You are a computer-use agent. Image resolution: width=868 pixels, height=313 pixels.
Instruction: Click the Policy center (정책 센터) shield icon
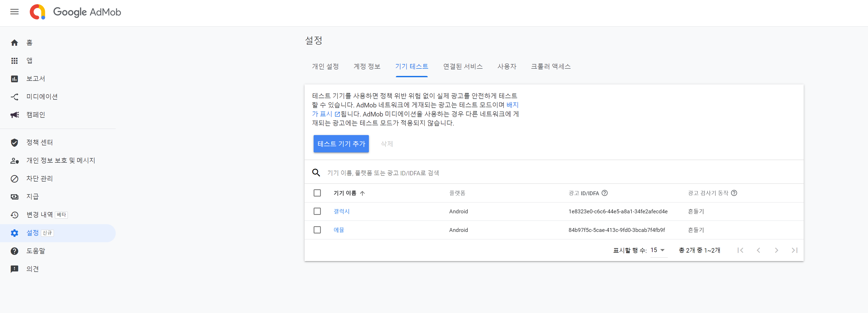pos(14,143)
